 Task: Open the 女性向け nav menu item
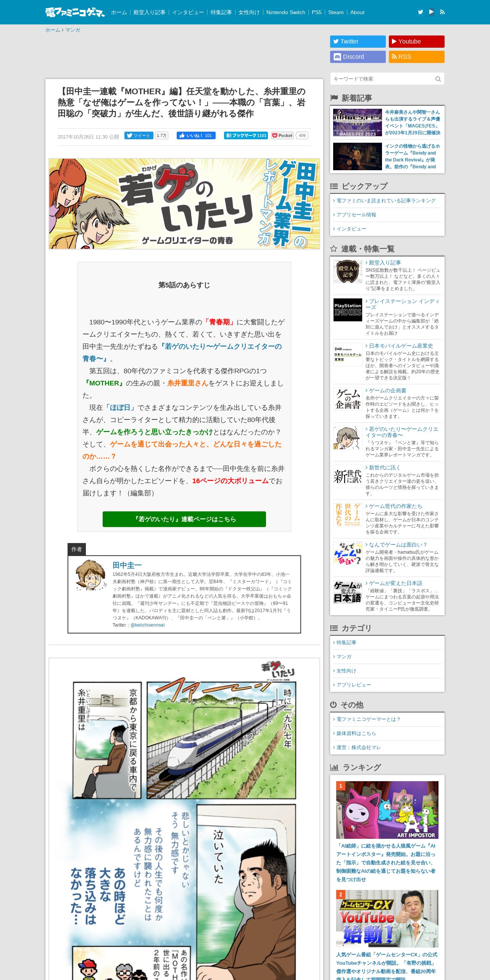point(249,12)
